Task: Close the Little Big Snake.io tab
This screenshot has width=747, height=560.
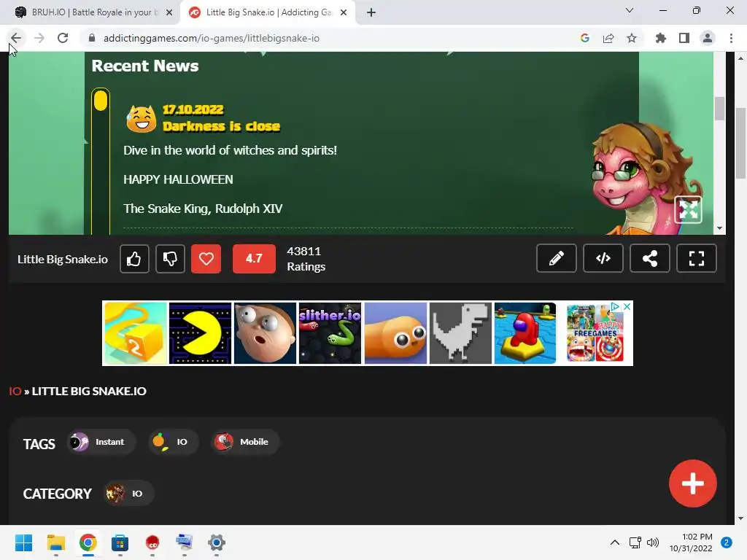Action: pos(344,12)
